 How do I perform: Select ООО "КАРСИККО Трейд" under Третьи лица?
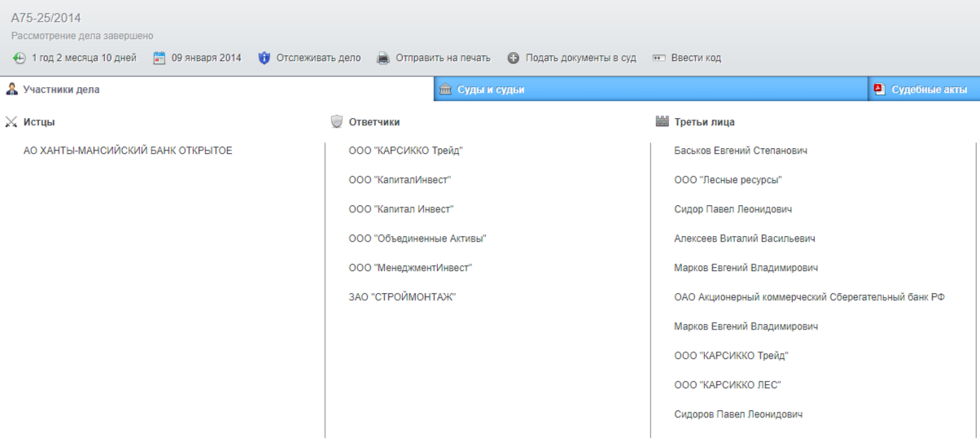732,356
